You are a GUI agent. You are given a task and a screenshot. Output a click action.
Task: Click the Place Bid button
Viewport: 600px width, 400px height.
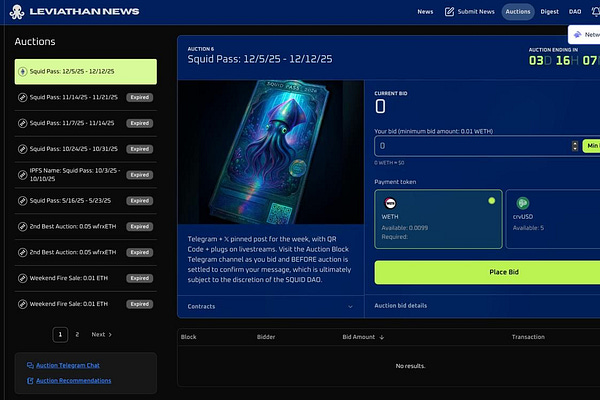pos(487,272)
